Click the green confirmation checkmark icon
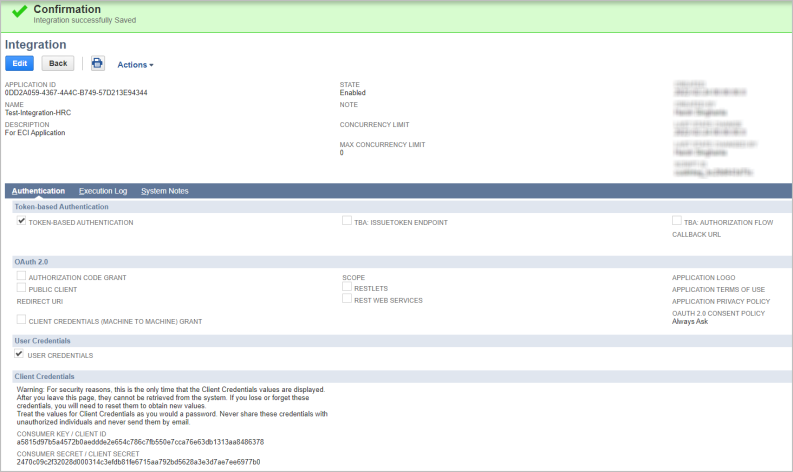793x472 pixels. tap(18, 12)
